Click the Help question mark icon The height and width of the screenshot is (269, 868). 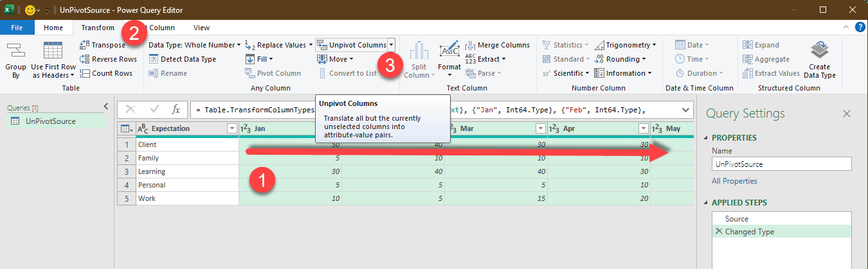pos(860,27)
